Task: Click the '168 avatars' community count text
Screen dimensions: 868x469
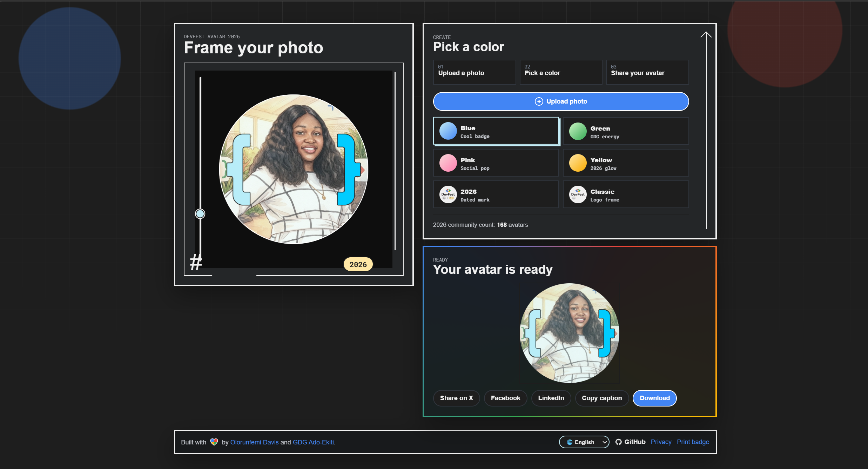Action: 512,225
